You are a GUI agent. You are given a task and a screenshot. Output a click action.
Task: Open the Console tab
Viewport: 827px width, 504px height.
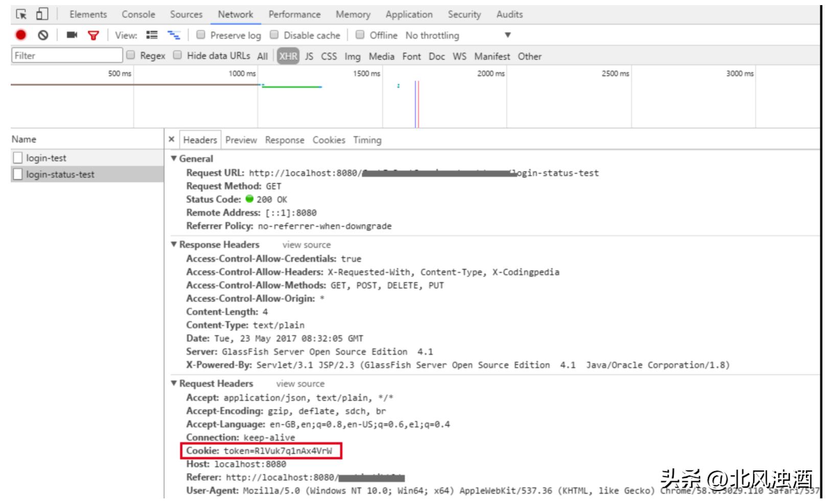(138, 14)
